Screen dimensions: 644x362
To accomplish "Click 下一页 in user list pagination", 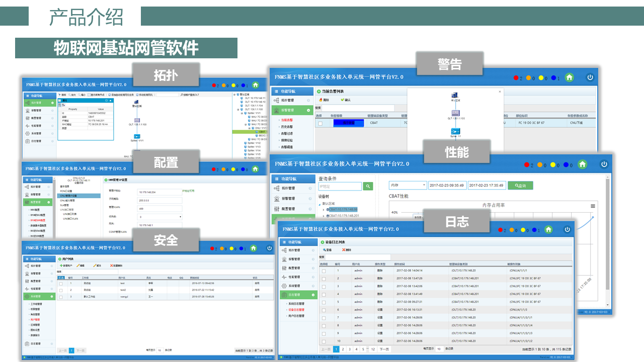I will (x=80, y=350).
